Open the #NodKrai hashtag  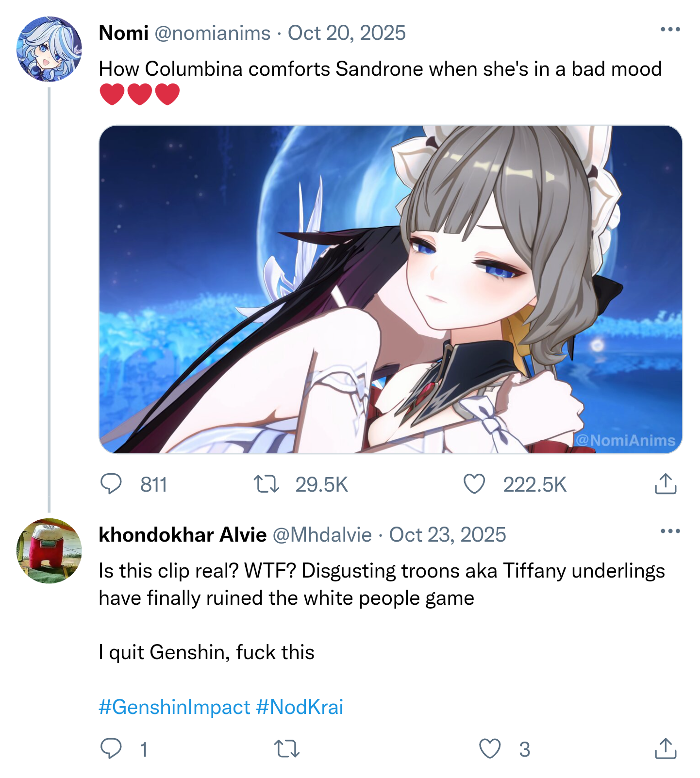point(300,707)
